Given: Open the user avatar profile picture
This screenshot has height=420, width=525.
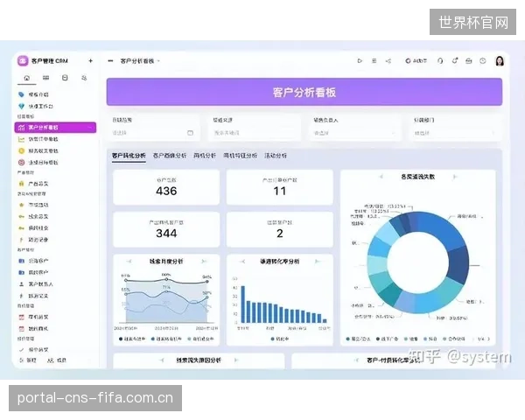Looking at the screenshot, I should (500, 61).
